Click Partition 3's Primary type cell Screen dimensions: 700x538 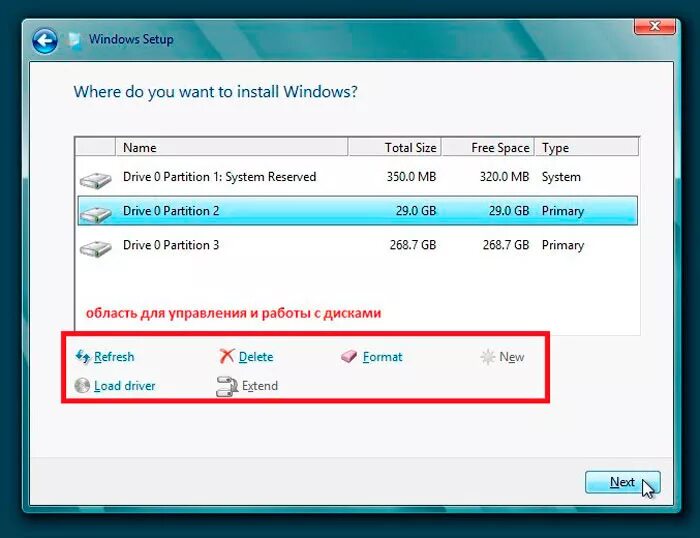tap(562, 245)
